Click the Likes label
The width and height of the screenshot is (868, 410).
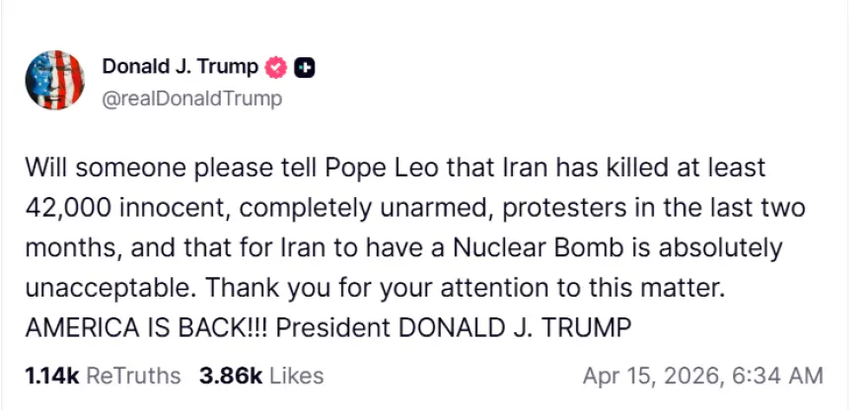[296, 376]
